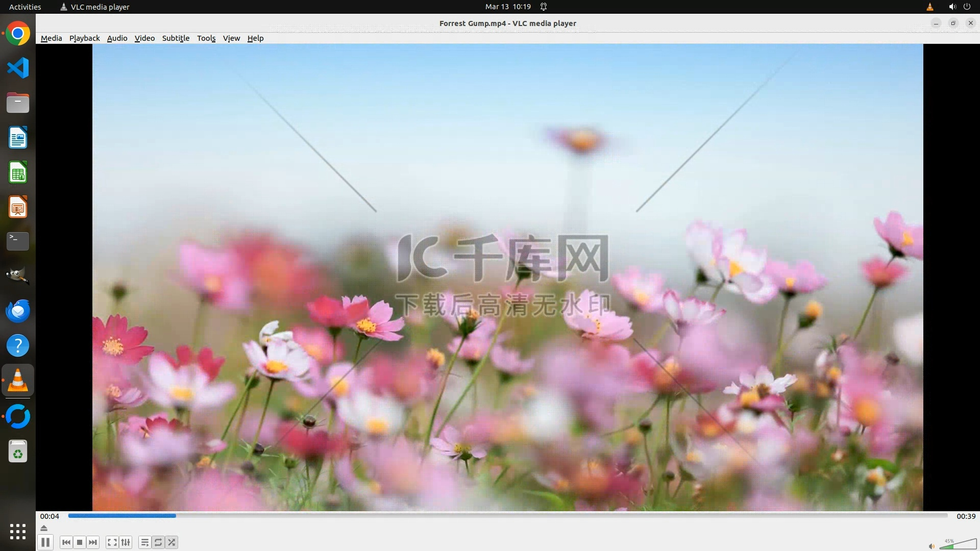Expand the Video menu
The height and width of the screenshot is (551, 980).
pyautogui.click(x=144, y=38)
